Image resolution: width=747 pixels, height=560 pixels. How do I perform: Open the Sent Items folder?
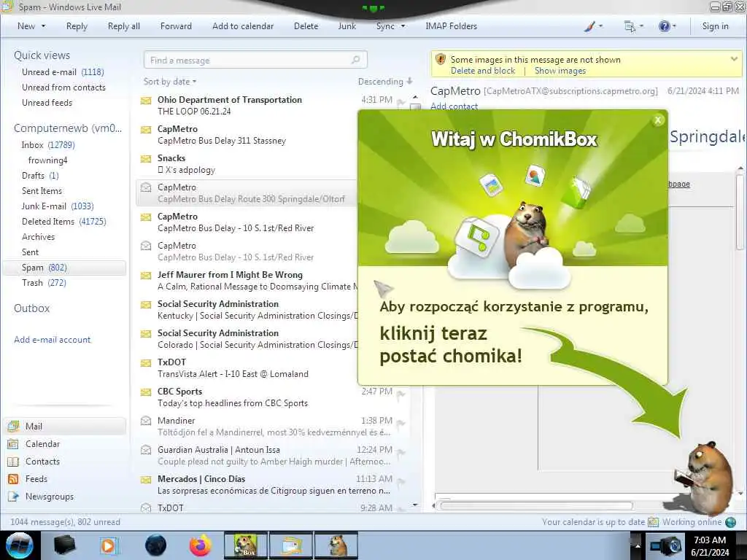click(x=42, y=190)
